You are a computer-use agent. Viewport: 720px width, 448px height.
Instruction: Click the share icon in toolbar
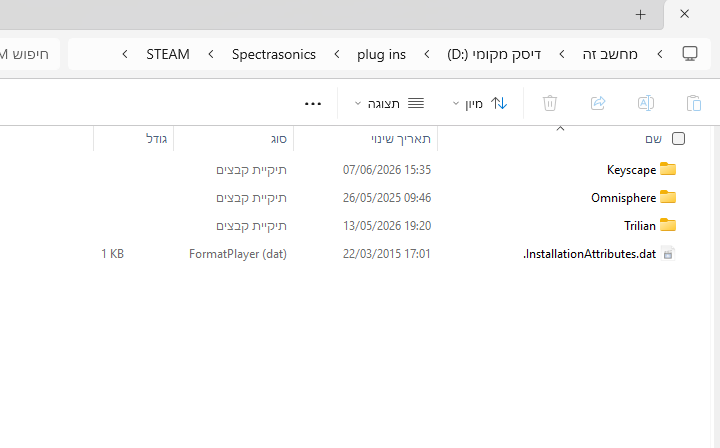click(598, 103)
